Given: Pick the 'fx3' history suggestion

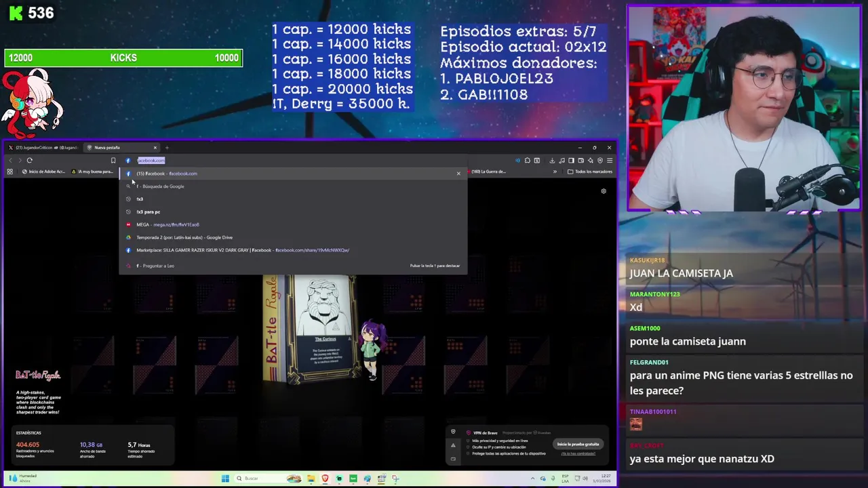Looking at the screenshot, I should (x=293, y=199).
